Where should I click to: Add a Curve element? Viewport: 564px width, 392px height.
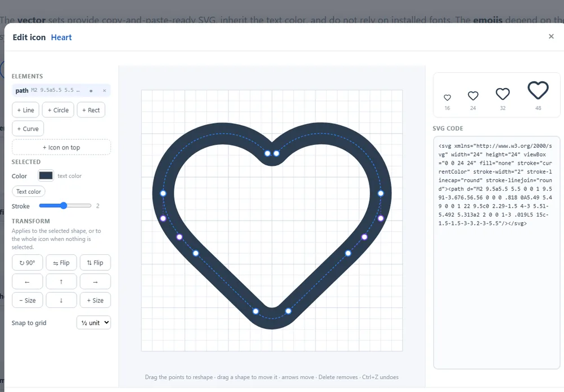tap(28, 129)
